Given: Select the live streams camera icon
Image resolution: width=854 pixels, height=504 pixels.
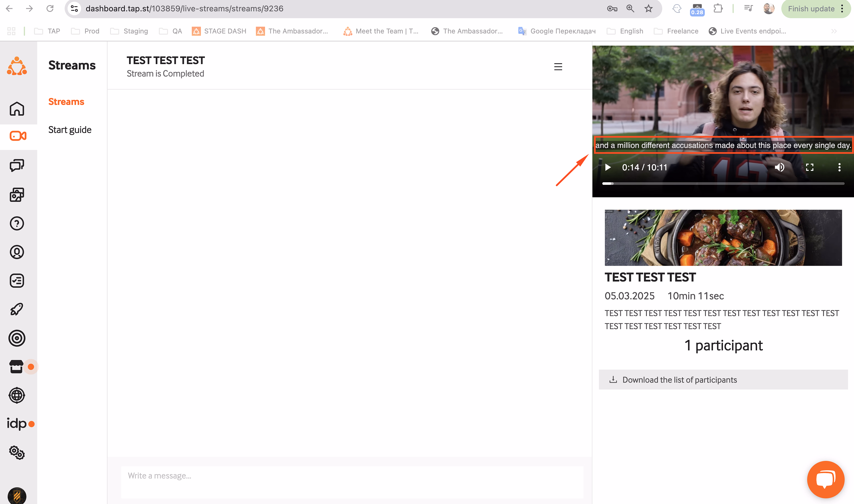Looking at the screenshot, I should pos(18,136).
